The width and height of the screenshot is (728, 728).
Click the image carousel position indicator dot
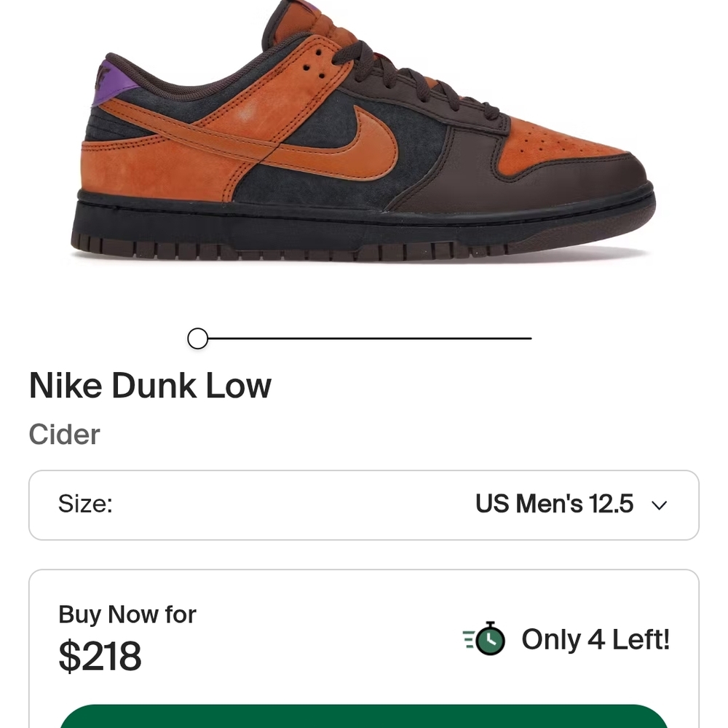pyautogui.click(x=197, y=338)
